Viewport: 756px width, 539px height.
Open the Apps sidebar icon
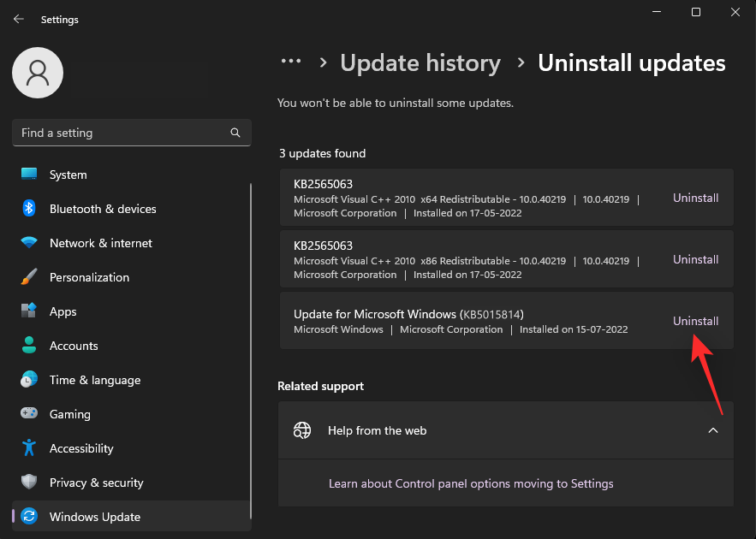tap(28, 311)
